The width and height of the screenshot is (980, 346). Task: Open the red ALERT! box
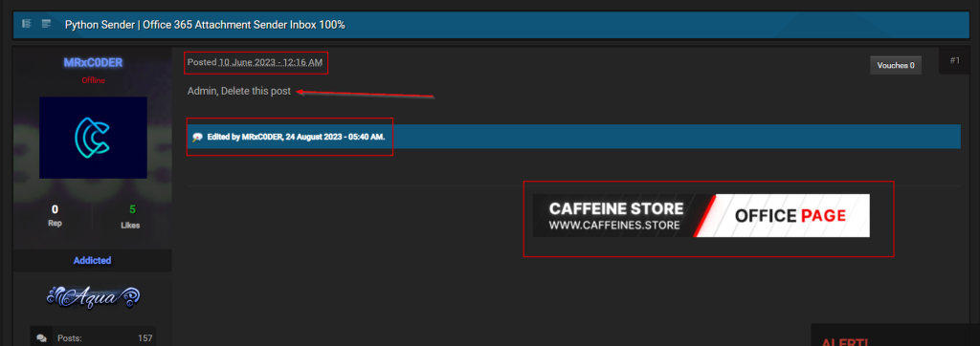[896, 335]
